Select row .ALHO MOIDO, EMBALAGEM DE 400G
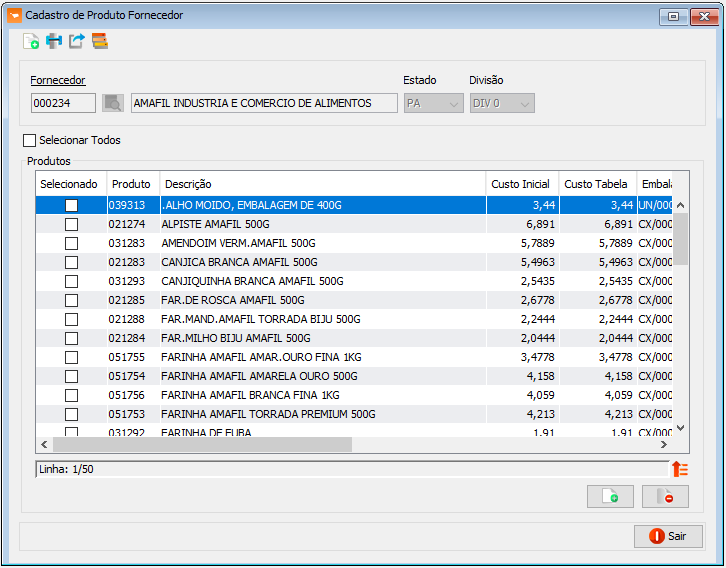 354,205
